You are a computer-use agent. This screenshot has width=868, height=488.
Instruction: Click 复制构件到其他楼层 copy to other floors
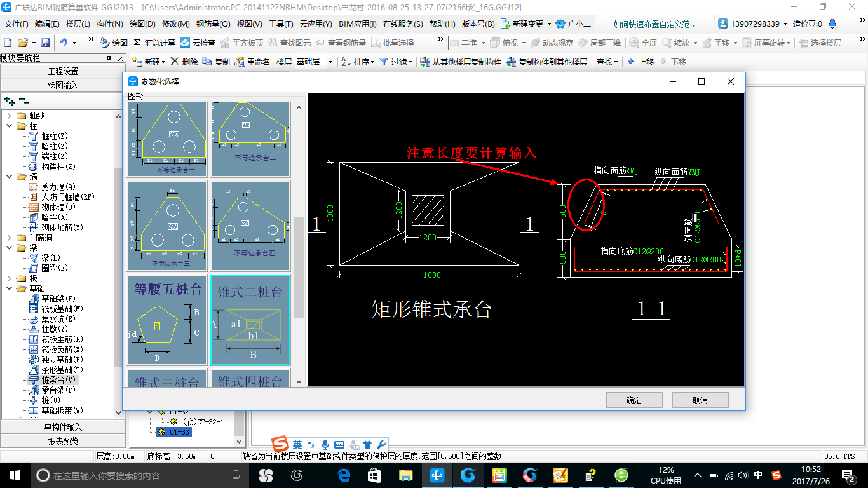coord(546,62)
